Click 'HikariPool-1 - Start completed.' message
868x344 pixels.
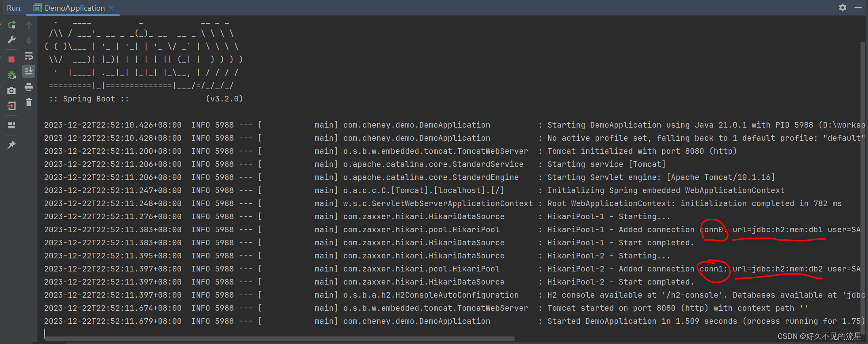621,243
